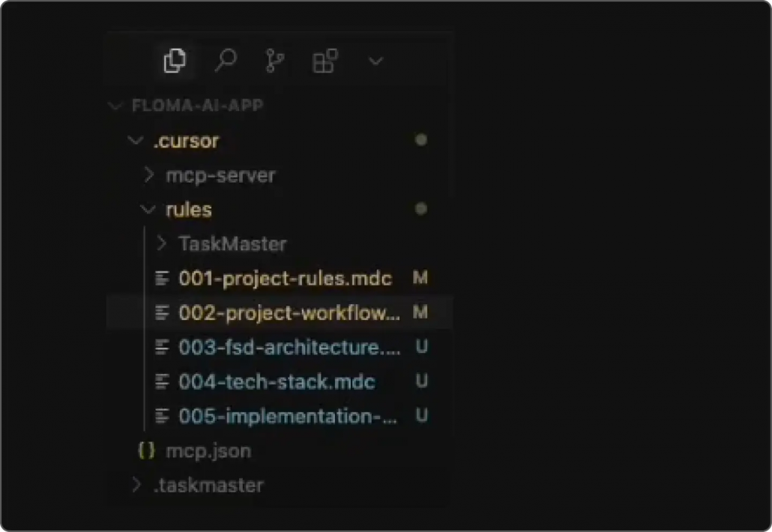Click the braces icon beside mcp.json
The image size is (772, 532).
pos(147,450)
